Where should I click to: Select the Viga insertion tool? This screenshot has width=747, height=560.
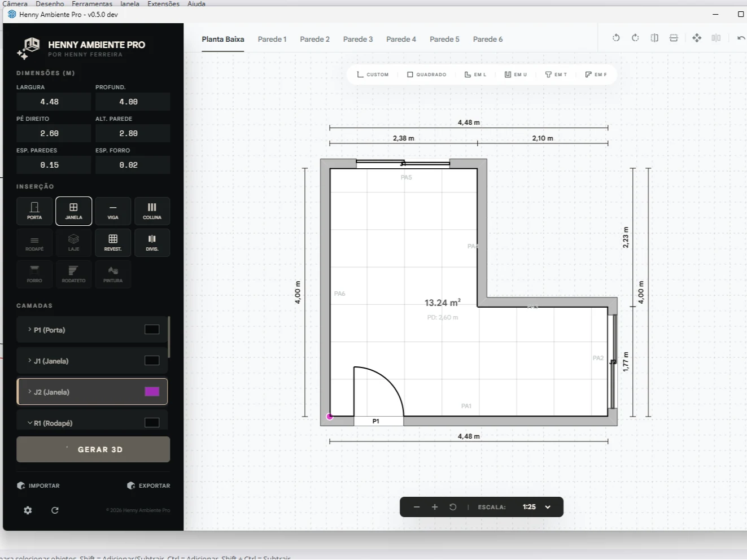pyautogui.click(x=113, y=211)
